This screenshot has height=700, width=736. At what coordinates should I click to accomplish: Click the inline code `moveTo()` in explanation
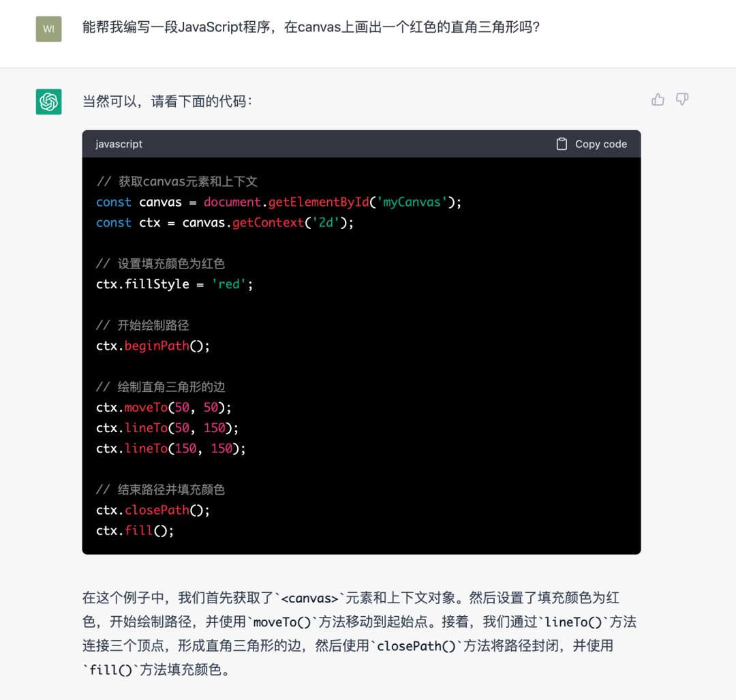click(x=282, y=622)
